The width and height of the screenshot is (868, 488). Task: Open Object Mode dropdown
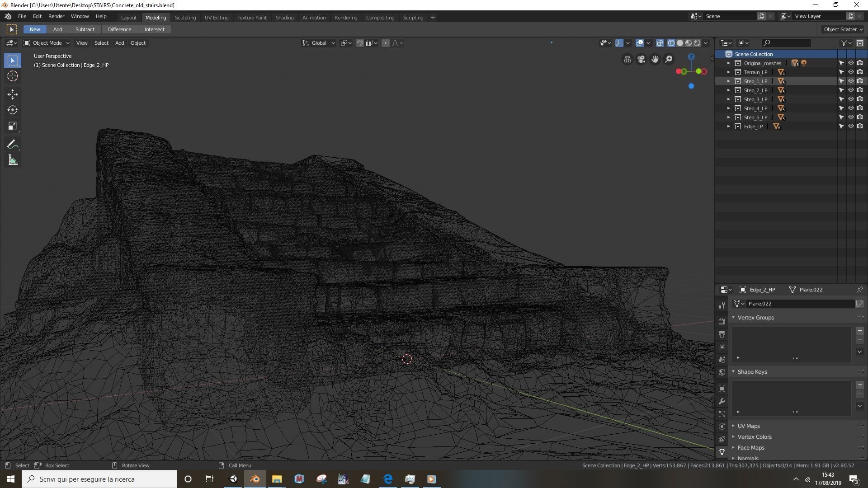click(x=47, y=43)
